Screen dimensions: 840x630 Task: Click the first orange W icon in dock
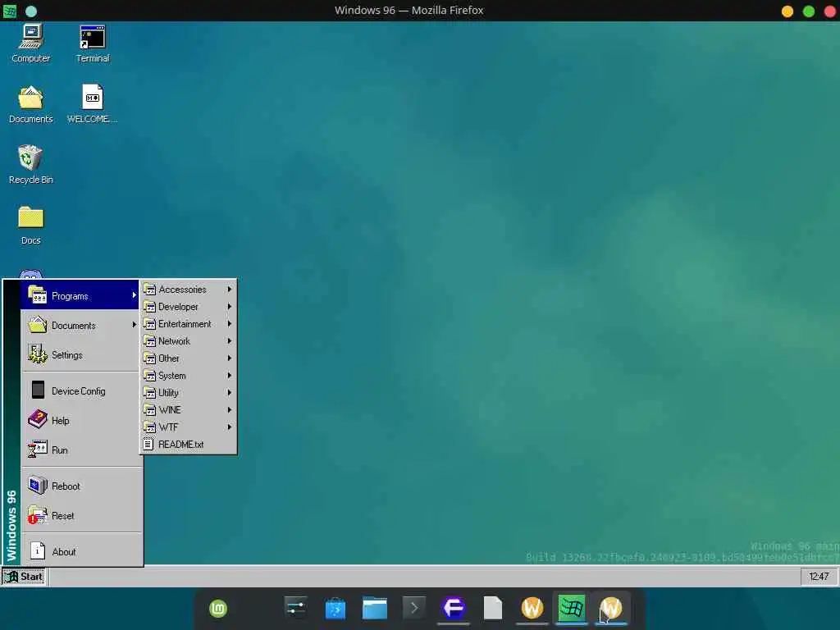click(532, 608)
